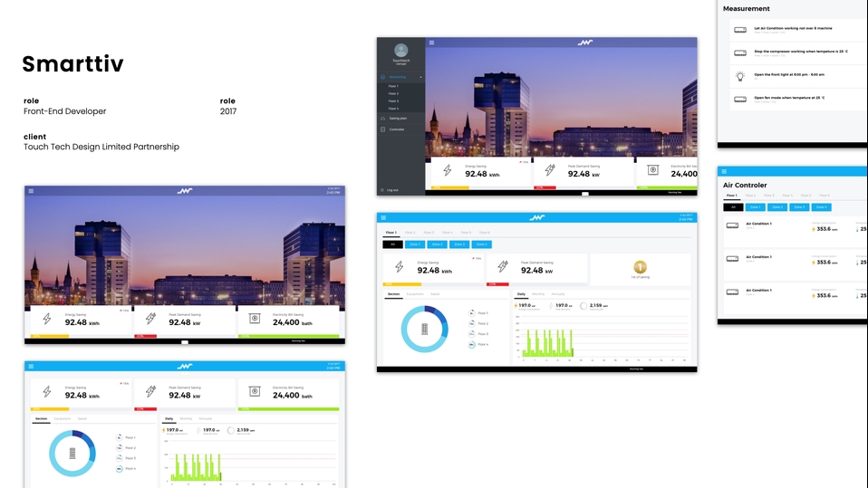Click Peak Demand bolt icon in sidebar dashboard
The width and height of the screenshot is (868, 488).
tap(550, 170)
